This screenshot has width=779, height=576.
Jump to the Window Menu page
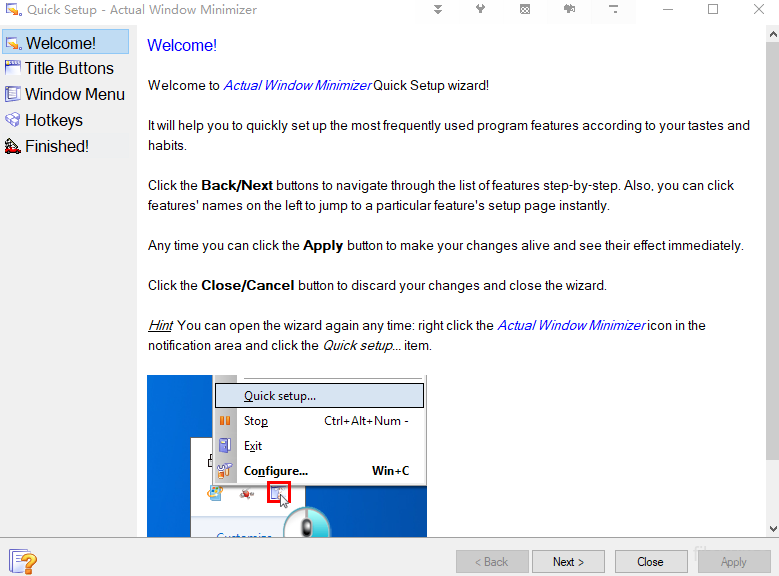click(x=74, y=95)
